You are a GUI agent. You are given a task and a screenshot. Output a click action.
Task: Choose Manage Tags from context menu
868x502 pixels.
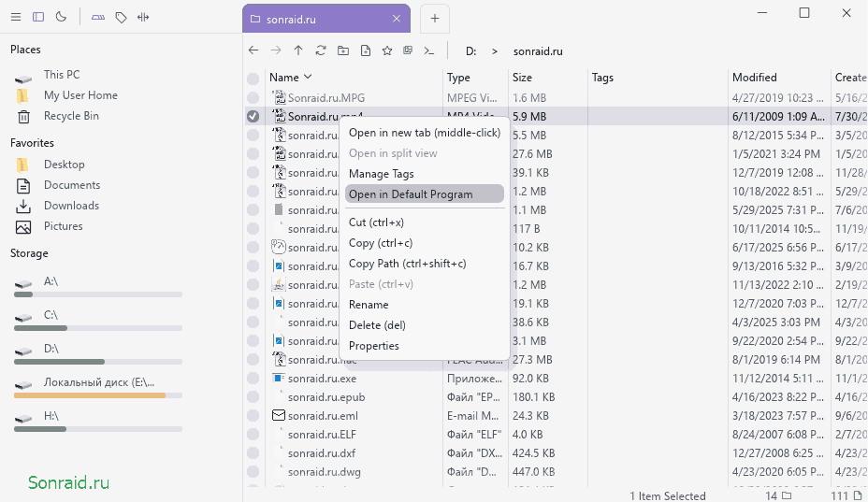[424, 174]
